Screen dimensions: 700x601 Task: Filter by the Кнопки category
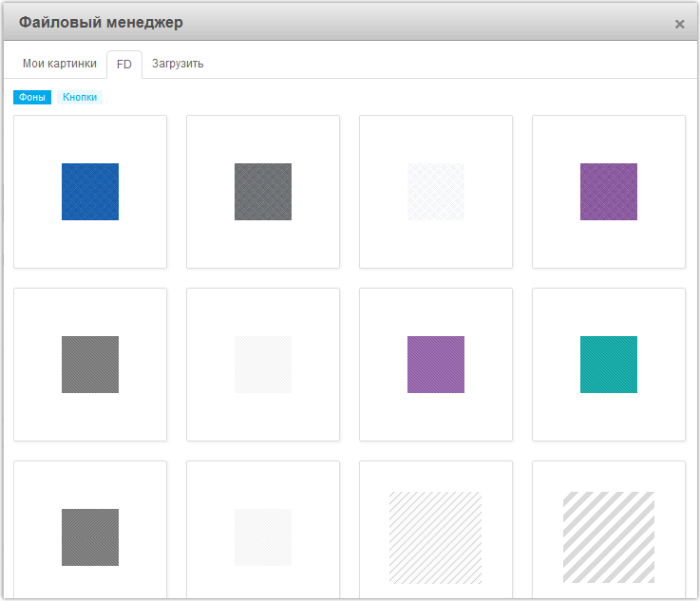[80, 97]
